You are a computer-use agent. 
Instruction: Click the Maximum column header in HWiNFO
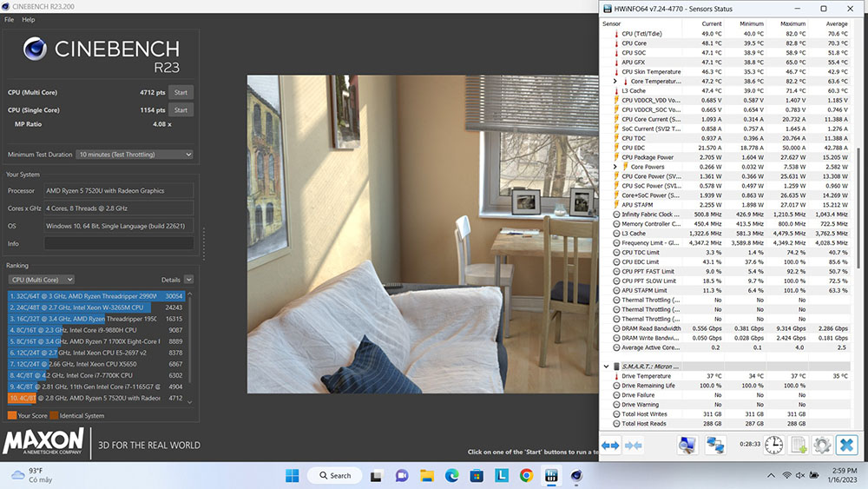click(x=792, y=23)
